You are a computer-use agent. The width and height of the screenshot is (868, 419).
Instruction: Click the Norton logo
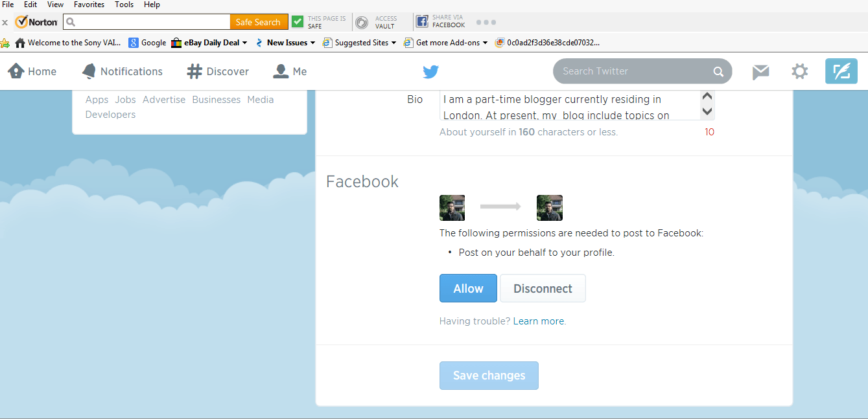click(x=36, y=22)
